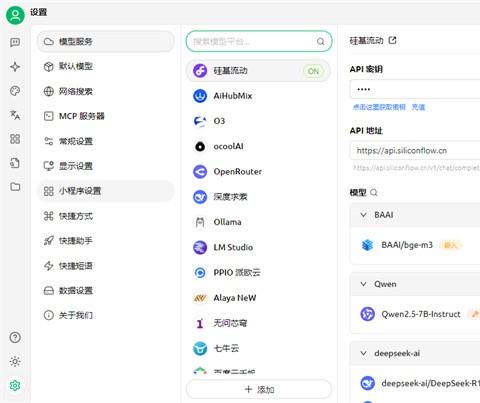Click the 点击这里获取密钥 link
Viewport: 480px width, 403px height.
[379, 107]
